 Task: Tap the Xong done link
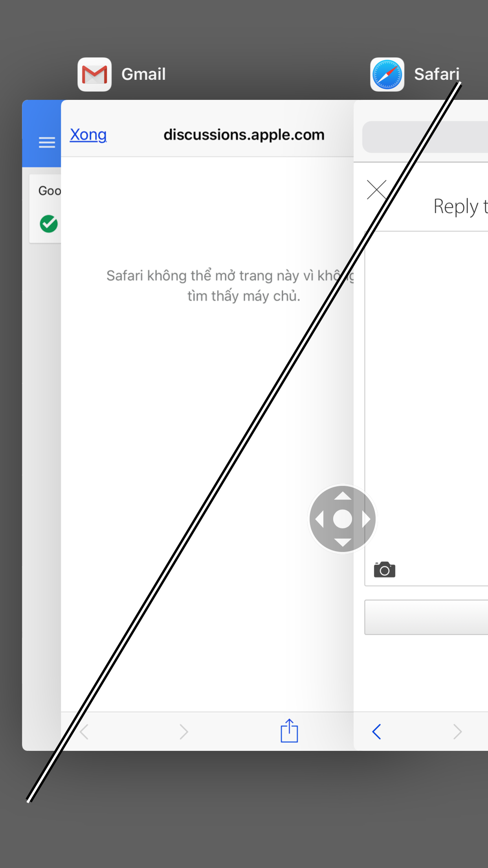[88, 135]
